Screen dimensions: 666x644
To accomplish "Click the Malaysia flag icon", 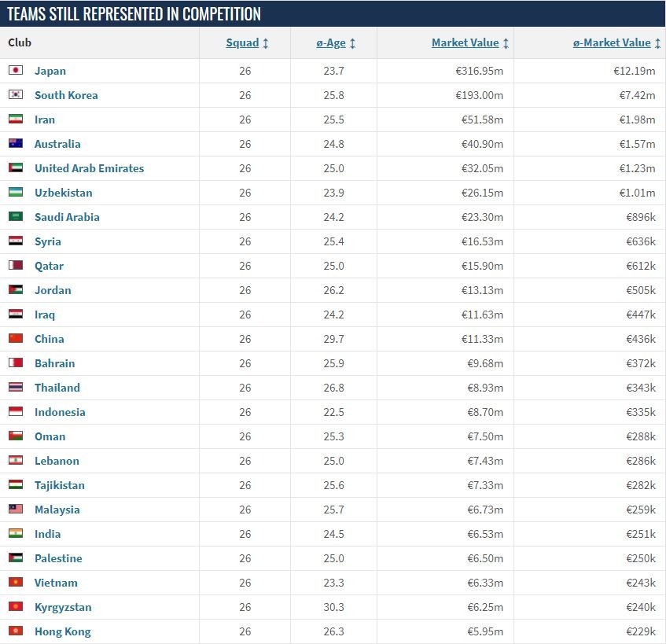I will point(16,509).
